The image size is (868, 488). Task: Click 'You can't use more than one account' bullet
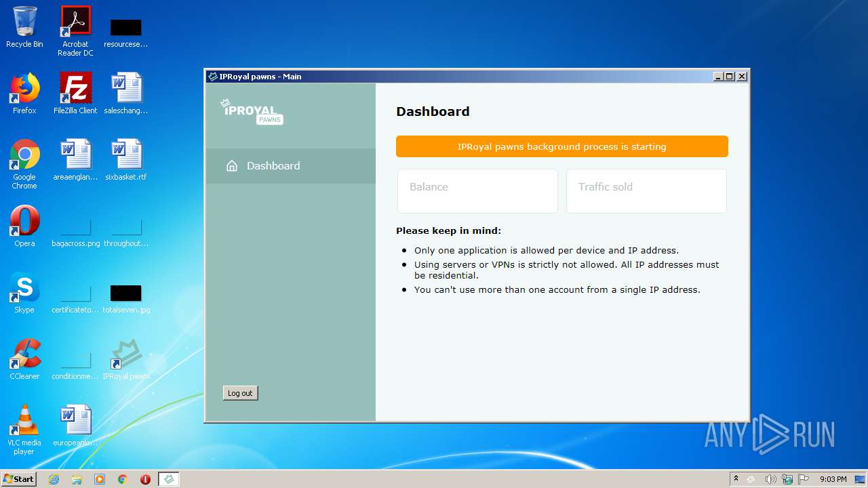tap(557, 289)
